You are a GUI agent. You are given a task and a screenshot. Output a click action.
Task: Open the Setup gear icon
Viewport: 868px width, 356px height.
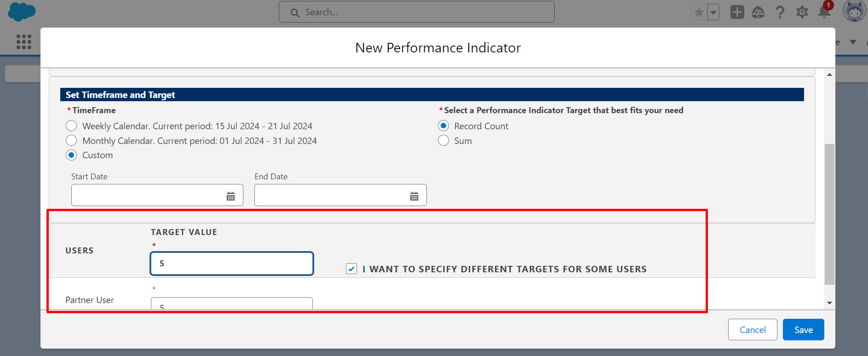tap(802, 12)
